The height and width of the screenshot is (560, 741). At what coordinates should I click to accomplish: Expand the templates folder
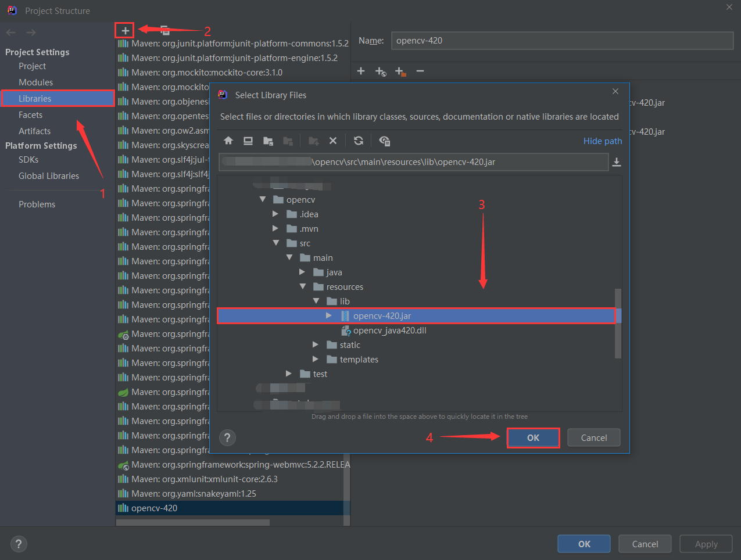316,359
